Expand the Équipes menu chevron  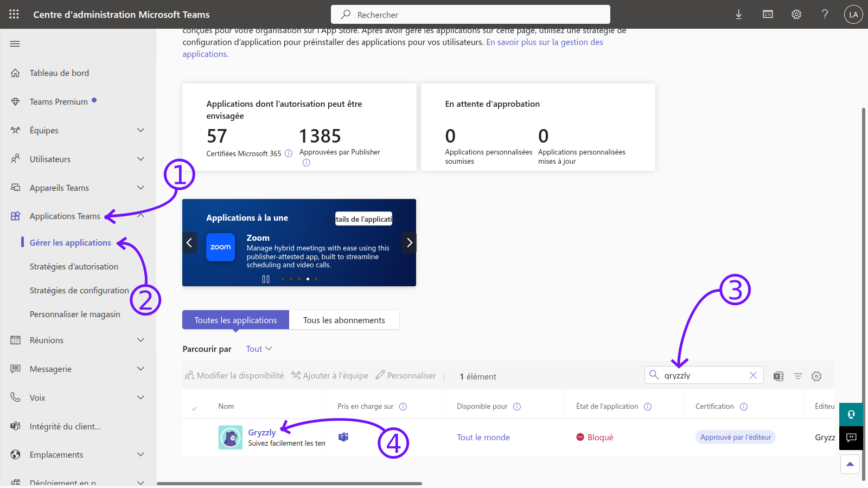141,130
